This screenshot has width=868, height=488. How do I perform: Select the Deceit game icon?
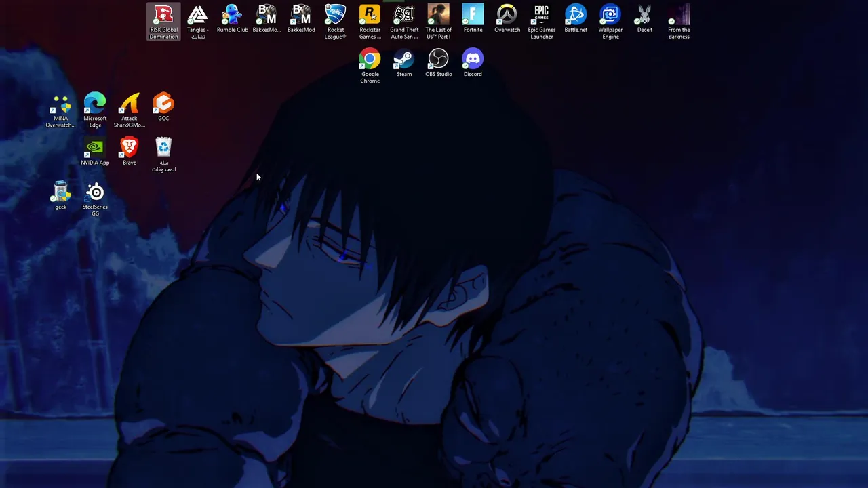(x=644, y=19)
